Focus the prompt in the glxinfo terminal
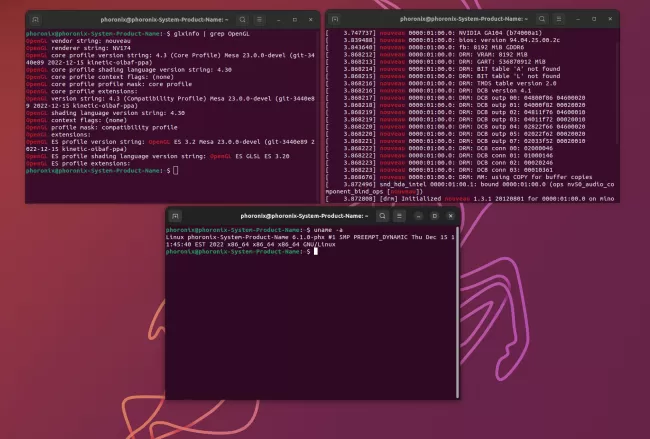The height and width of the screenshot is (439, 650). click(175, 171)
